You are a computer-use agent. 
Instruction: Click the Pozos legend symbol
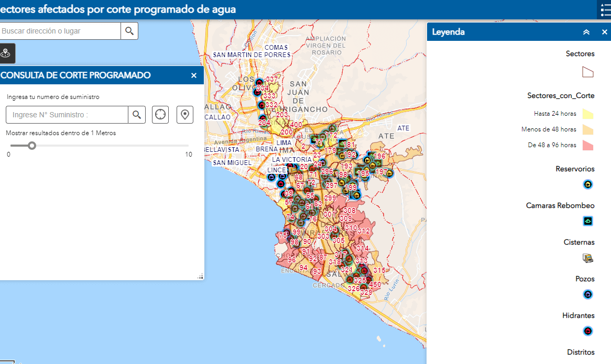[x=588, y=294]
